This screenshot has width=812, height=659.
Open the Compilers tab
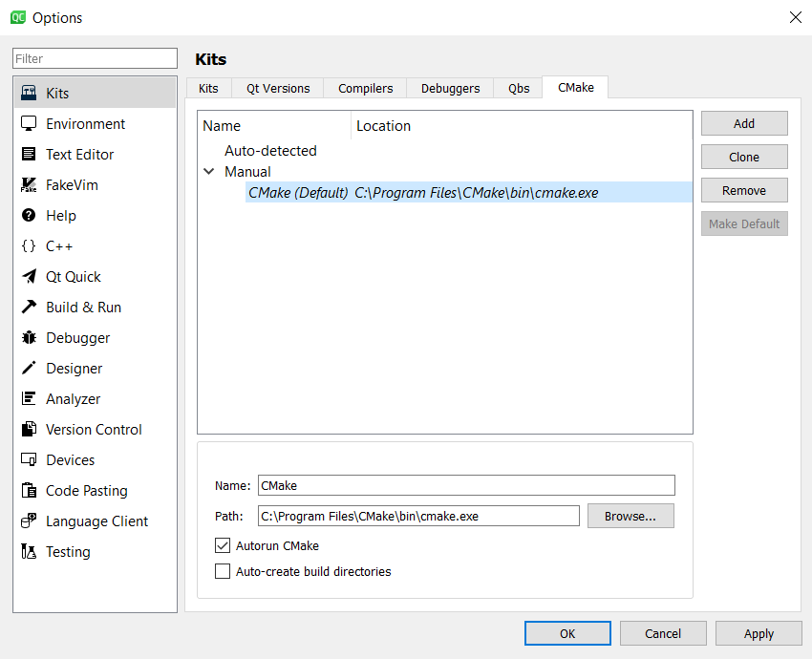tap(366, 89)
